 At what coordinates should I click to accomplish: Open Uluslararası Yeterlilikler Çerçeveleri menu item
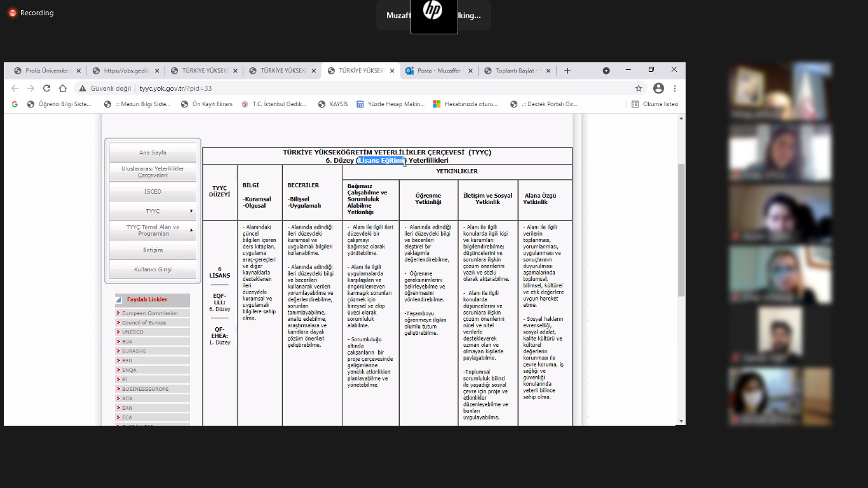(153, 172)
